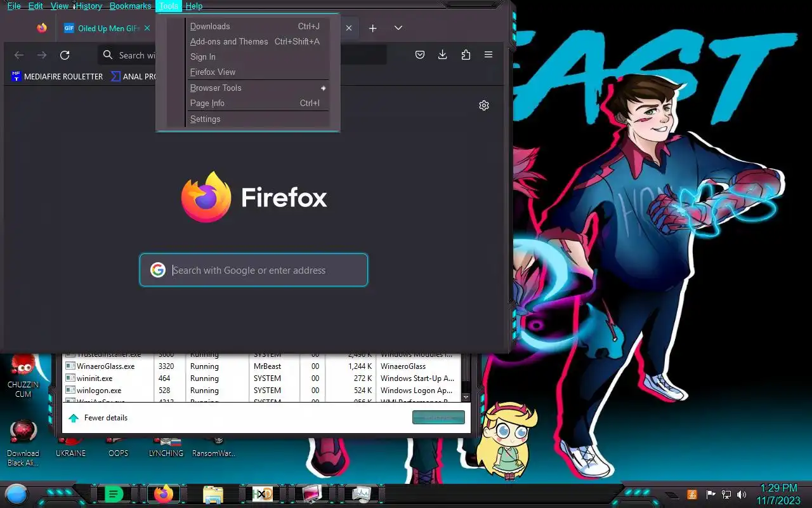
Task: Click the Personalize New Tab gear icon
Action: coord(484,105)
